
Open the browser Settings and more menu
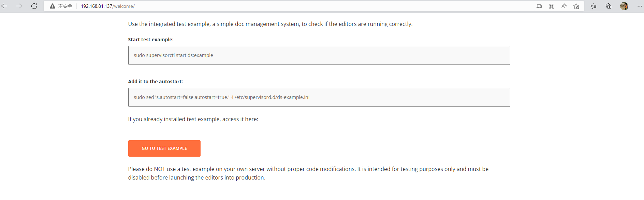coord(640,6)
